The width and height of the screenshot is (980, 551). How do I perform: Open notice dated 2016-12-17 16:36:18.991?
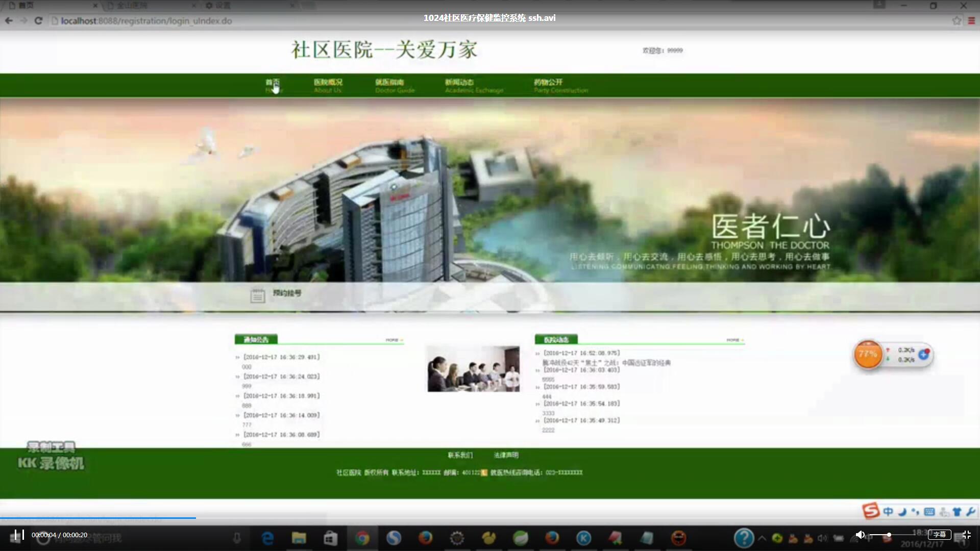[281, 396]
